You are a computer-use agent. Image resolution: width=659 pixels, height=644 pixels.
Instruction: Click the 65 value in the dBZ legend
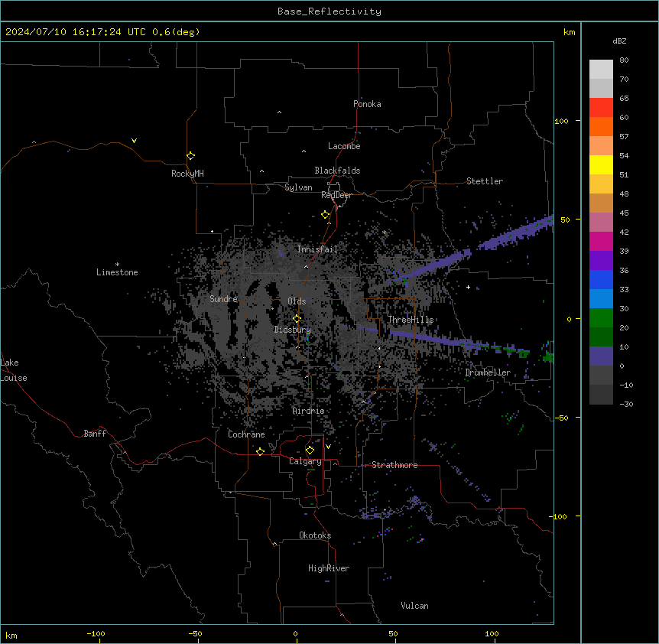624,99
